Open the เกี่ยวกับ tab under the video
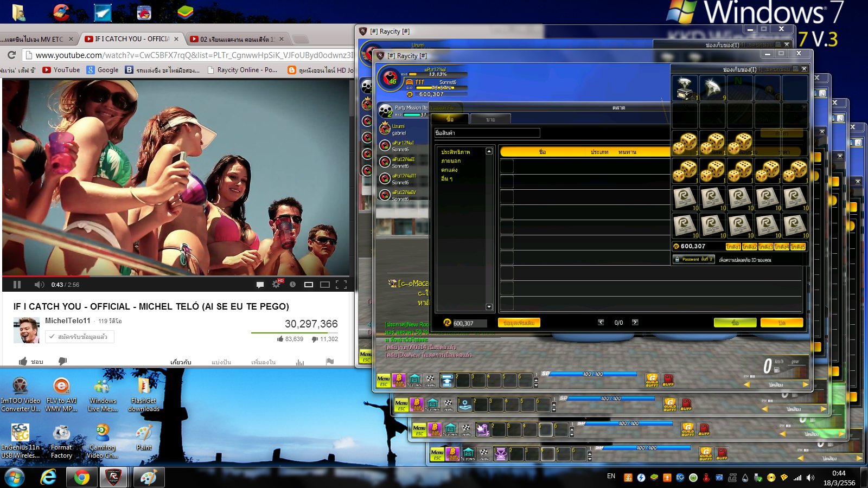Viewport: 868px width, 488px height. coord(181,362)
